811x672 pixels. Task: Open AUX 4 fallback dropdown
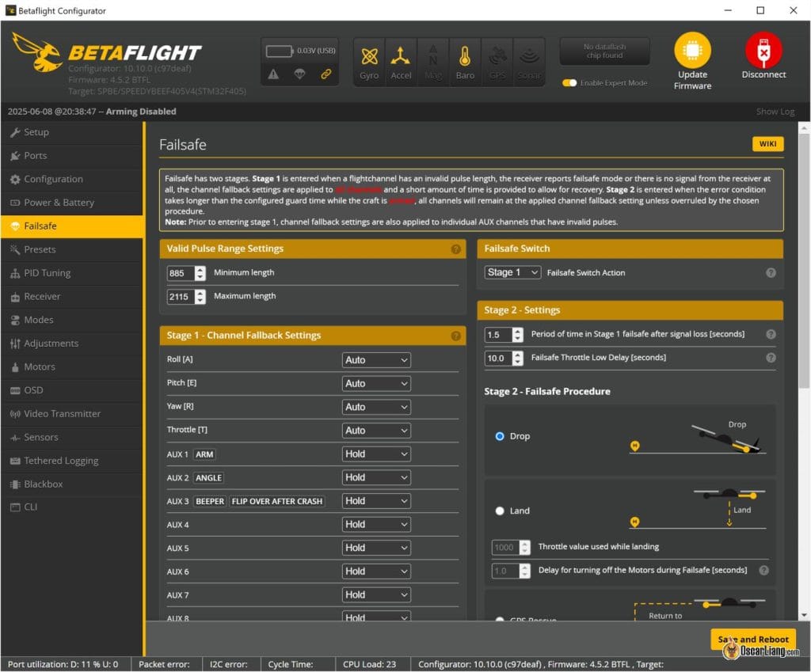pos(376,525)
